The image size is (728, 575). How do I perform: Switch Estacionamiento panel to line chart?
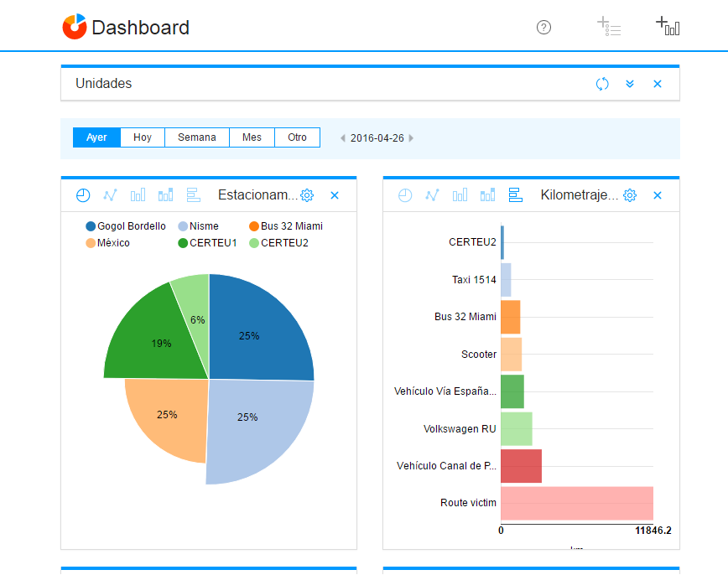pos(110,195)
